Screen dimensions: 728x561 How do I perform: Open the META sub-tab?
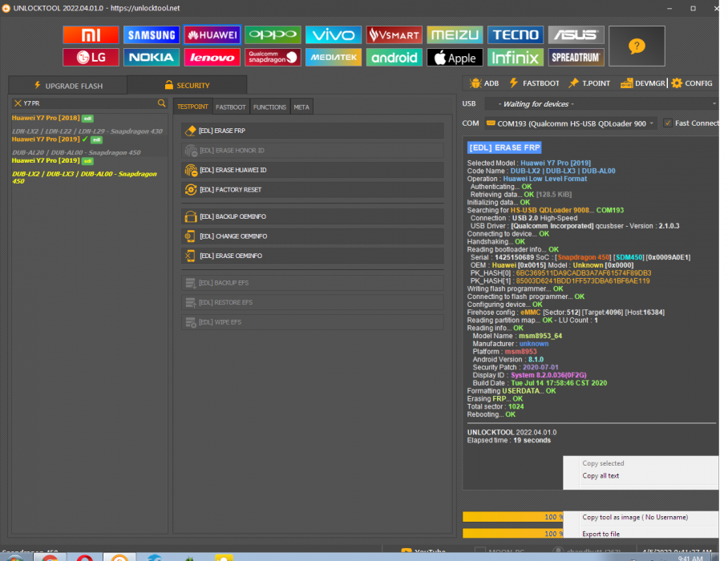(x=301, y=107)
